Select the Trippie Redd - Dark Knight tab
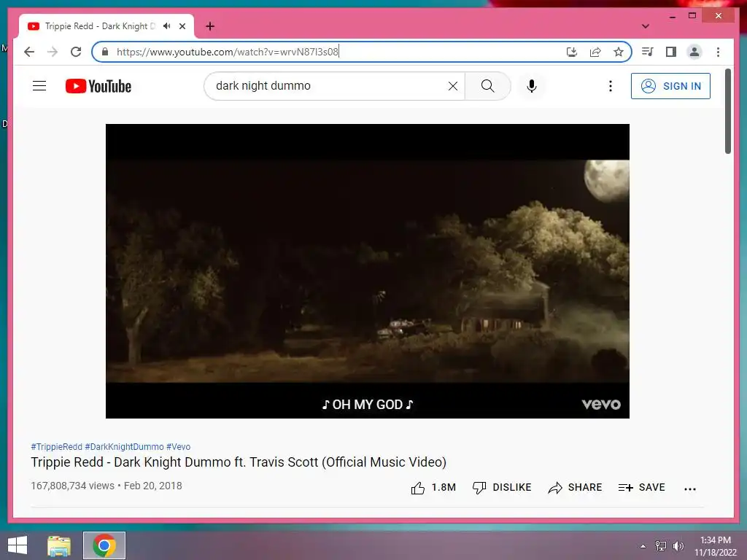The width and height of the screenshot is (747, 560). tap(98, 26)
